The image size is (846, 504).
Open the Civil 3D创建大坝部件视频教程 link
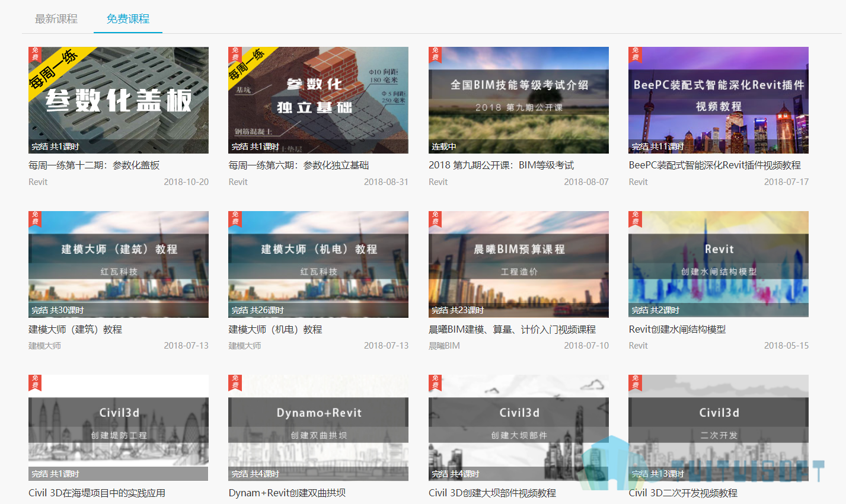click(x=493, y=493)
